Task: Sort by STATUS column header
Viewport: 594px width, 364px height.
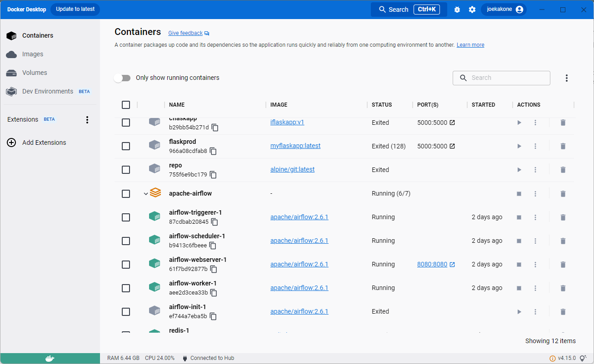Action: click(x=382, y=105)
